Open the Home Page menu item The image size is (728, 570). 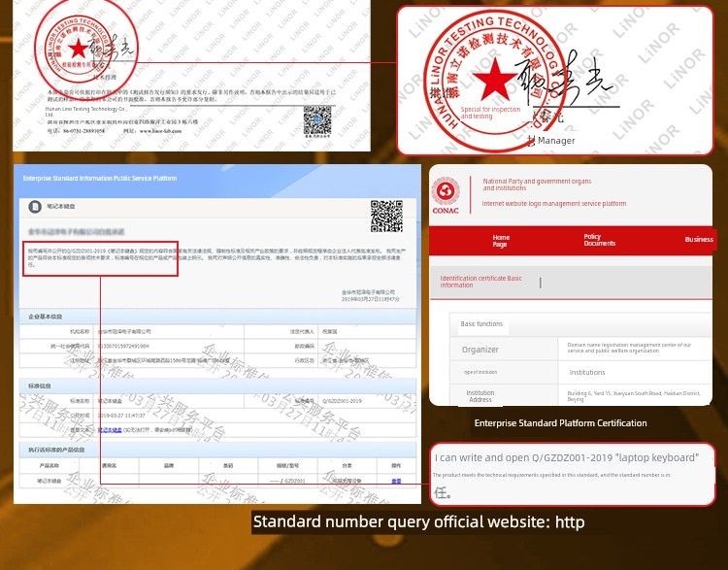pyautogui.click(x=500, y=241)
